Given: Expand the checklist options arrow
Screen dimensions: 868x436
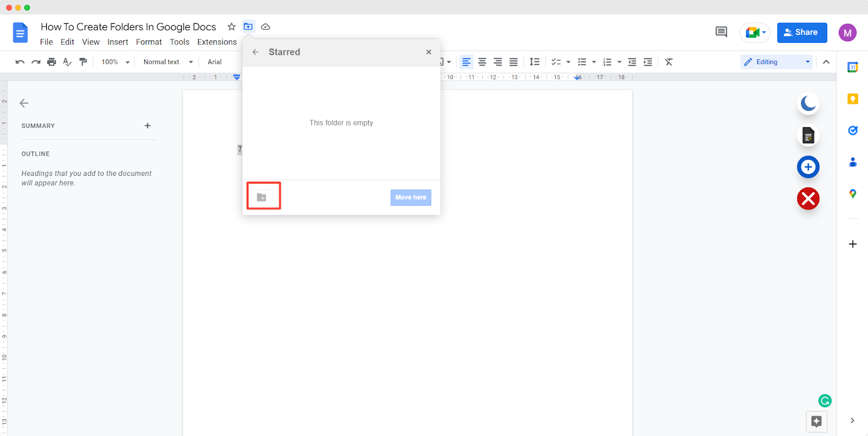Looking at the screenshot, I should tap(569, 62).
